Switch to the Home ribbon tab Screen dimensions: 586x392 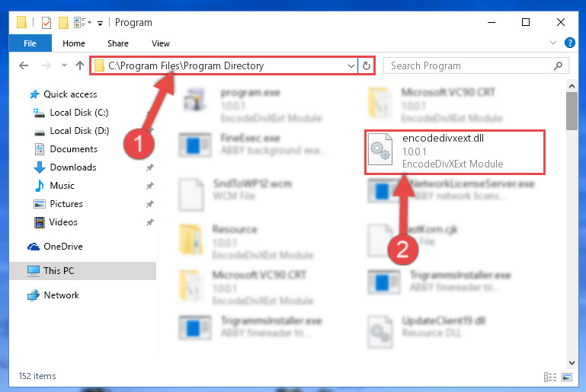pos(74,43)
